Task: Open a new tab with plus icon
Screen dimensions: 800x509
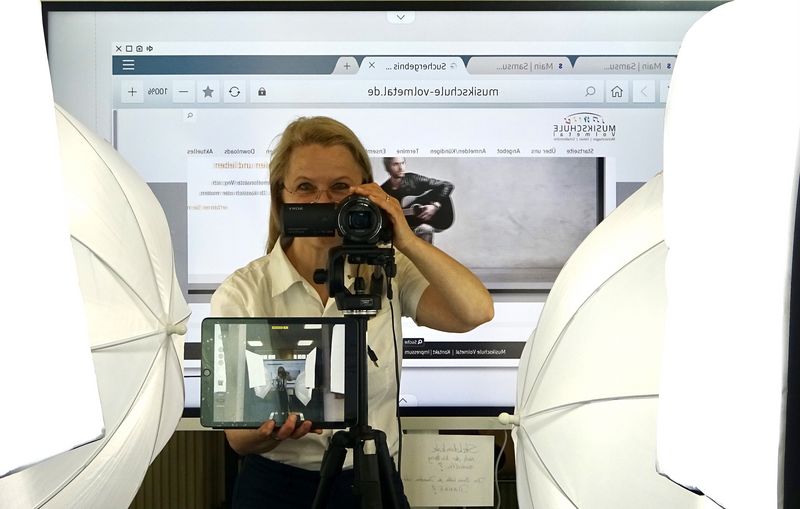Action: coord(346,66)
